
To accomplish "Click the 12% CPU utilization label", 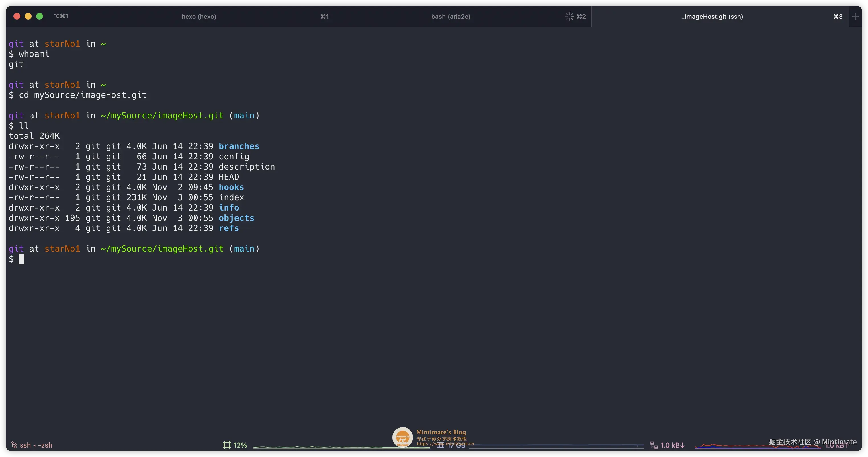I will 240,445.
